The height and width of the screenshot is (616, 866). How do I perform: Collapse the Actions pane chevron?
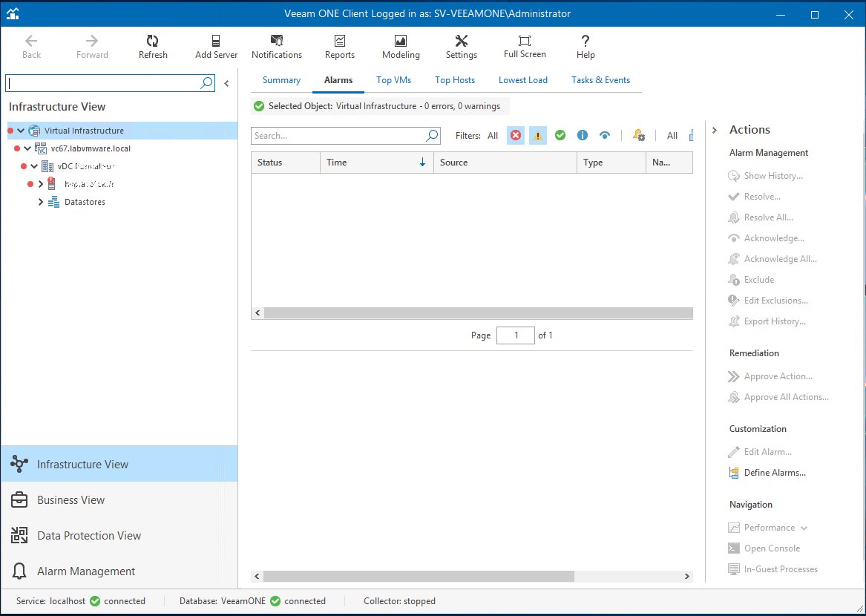(715, 130)
